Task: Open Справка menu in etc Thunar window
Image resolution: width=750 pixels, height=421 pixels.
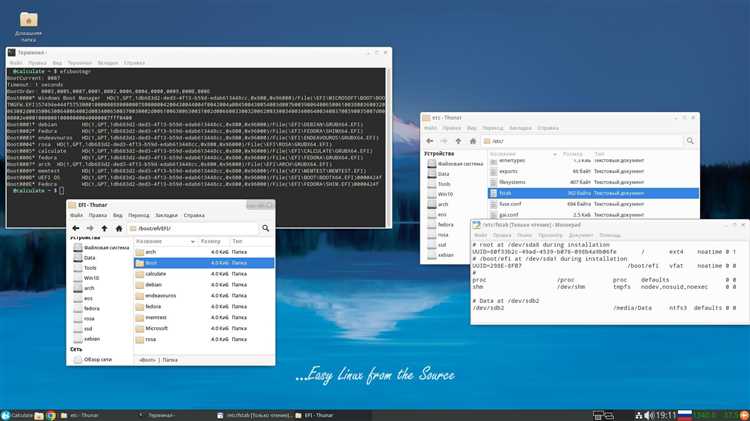Action: click(x=548, y=128)
